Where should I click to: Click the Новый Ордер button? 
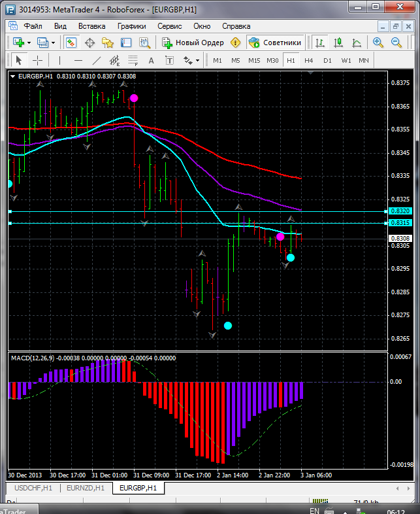(x=193, y=43)
